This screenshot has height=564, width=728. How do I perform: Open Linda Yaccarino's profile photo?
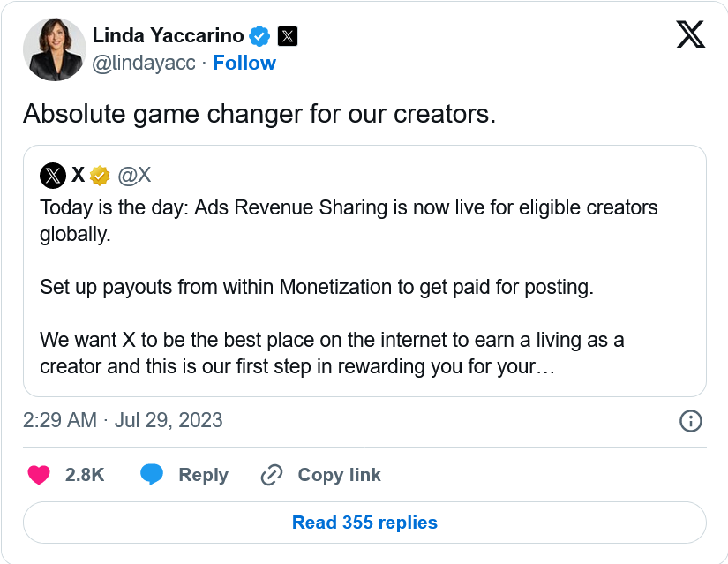[x=54, y=49]
